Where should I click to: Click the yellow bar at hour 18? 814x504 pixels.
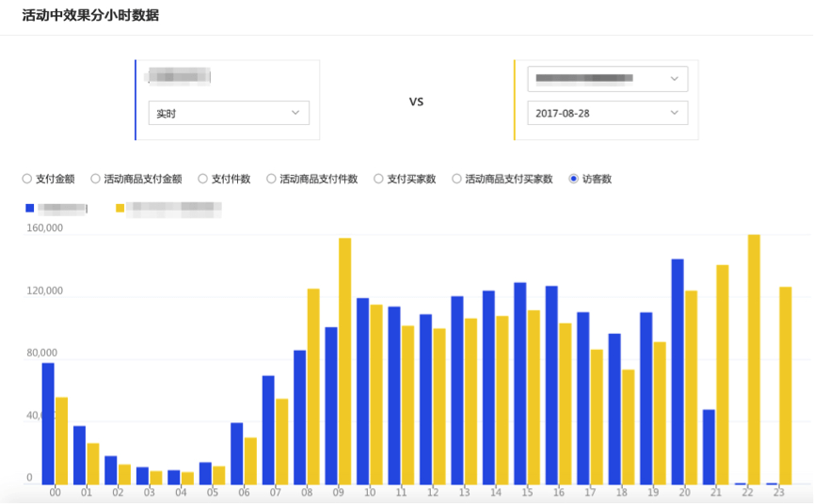(629, 427)
